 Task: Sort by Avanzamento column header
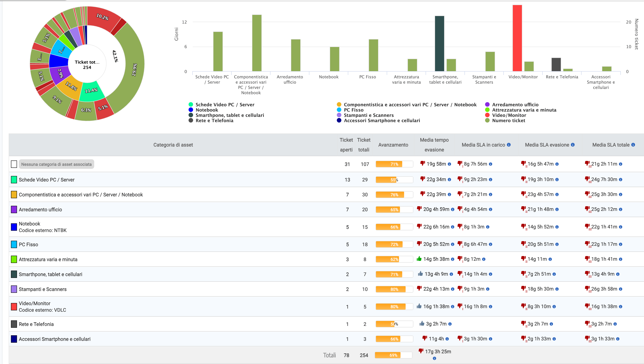pyautogui.click(x=393, y=145)
